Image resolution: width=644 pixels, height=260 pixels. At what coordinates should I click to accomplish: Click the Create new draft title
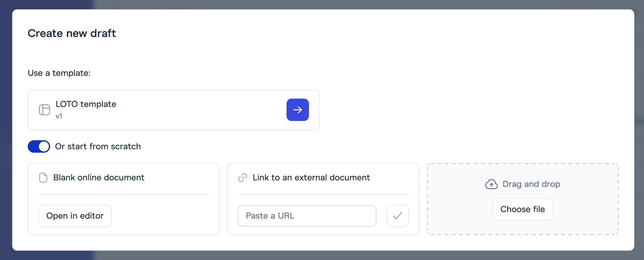tap(72, 33)
